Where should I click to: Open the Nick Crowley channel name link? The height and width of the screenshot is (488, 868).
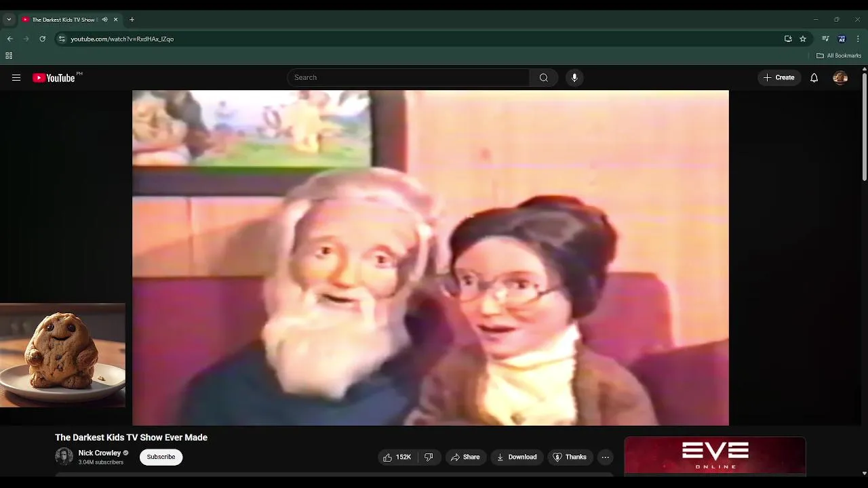(100, 453)
